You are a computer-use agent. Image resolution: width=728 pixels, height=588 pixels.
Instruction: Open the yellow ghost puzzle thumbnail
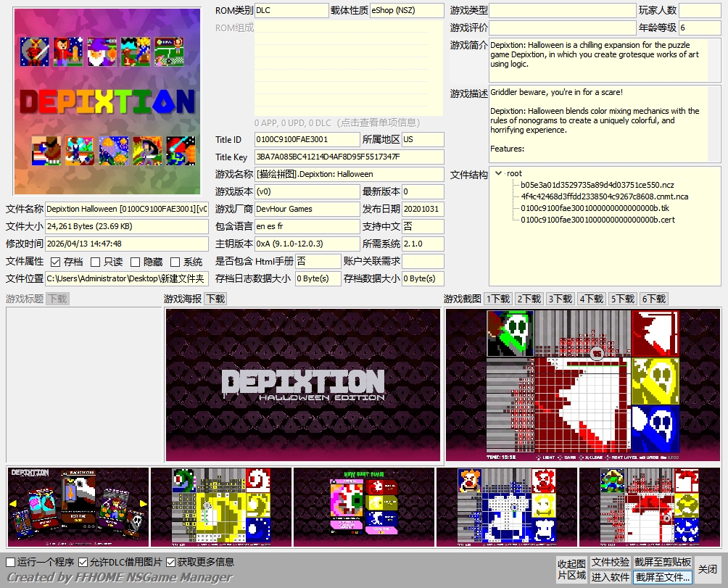coord(220,507)
